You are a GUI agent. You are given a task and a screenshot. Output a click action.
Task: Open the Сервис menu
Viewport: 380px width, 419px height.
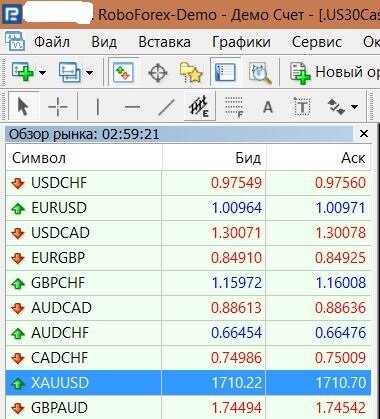pyautogui.click(x=317, y=42)
